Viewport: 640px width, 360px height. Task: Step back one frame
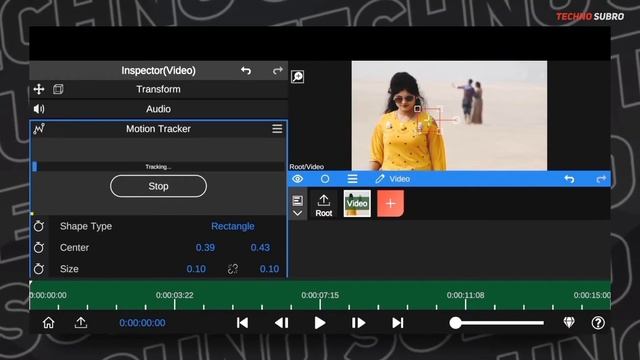pyautogui.click(x=282, y=323)
